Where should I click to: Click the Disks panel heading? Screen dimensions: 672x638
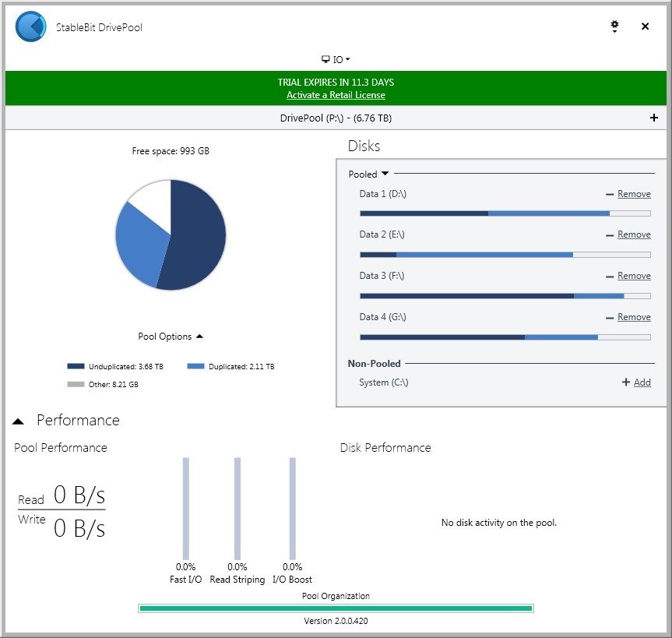[x=364, y=146]
